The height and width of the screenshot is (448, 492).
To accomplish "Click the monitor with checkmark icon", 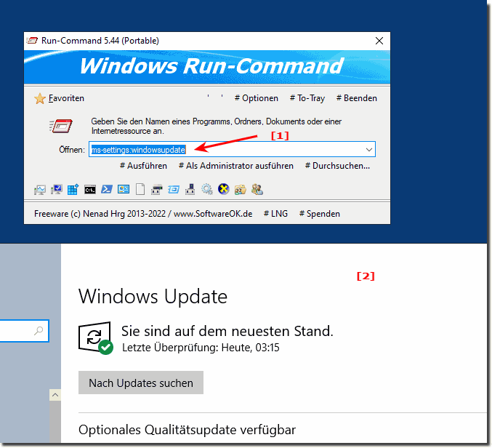I will 57,189.
